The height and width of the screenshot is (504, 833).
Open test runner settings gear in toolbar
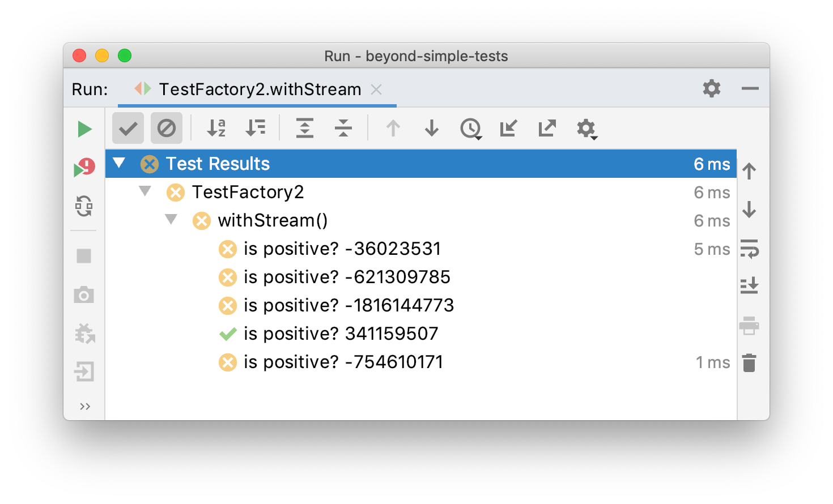click(x=586, y=129)
